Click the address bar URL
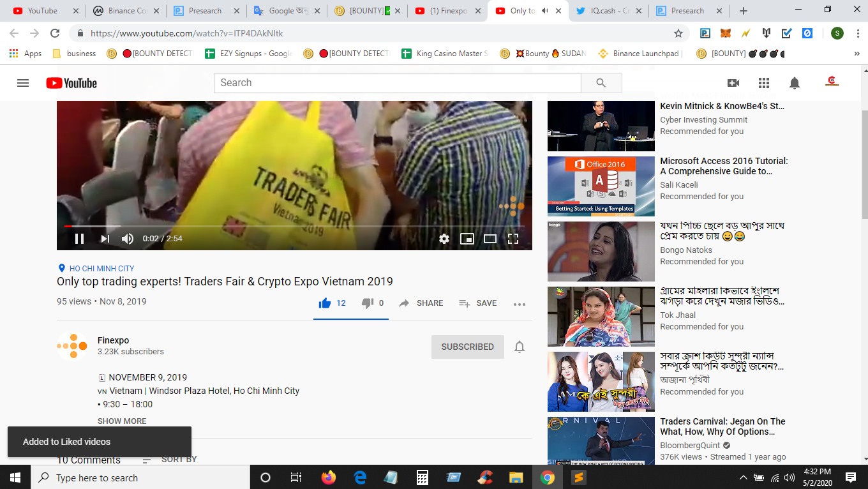Screen dimensions: 868x489 pos(187,33)
